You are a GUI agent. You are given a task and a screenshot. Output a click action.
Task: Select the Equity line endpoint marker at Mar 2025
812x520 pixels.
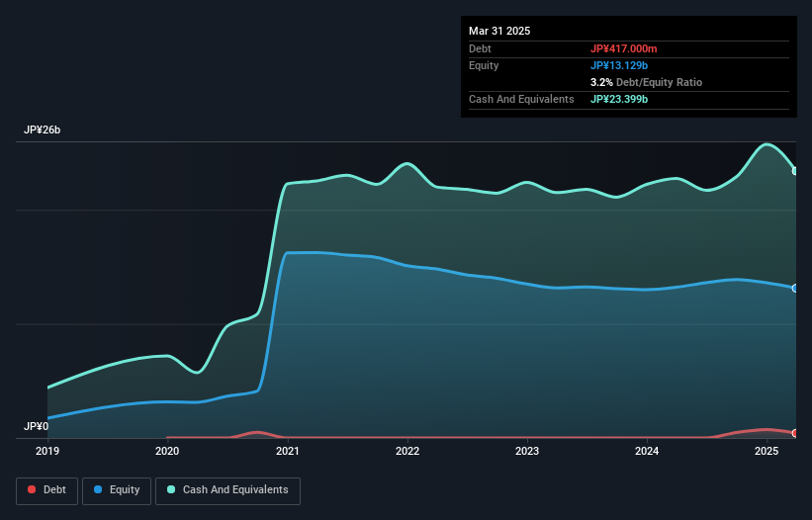point(795,289)
